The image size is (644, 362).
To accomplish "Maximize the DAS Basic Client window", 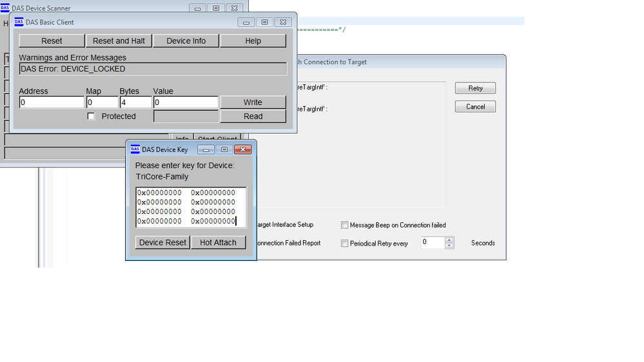I will [264, 22].
